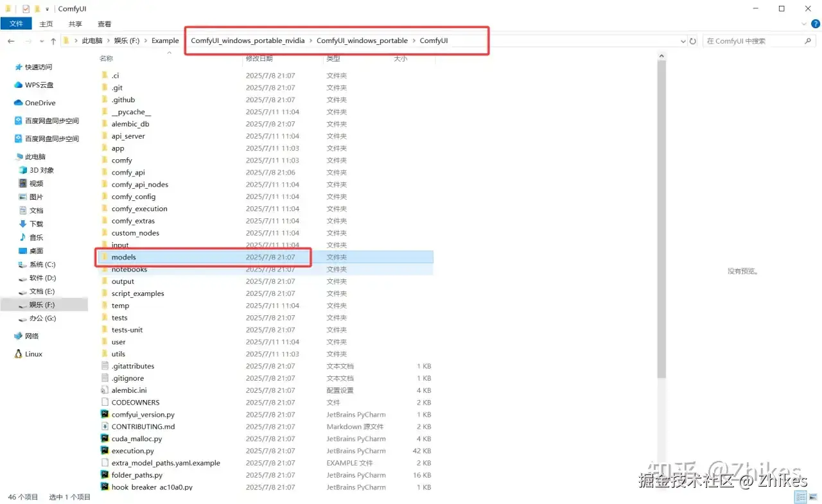
Task: Select the .gitignore file
Action: point(128,378)
